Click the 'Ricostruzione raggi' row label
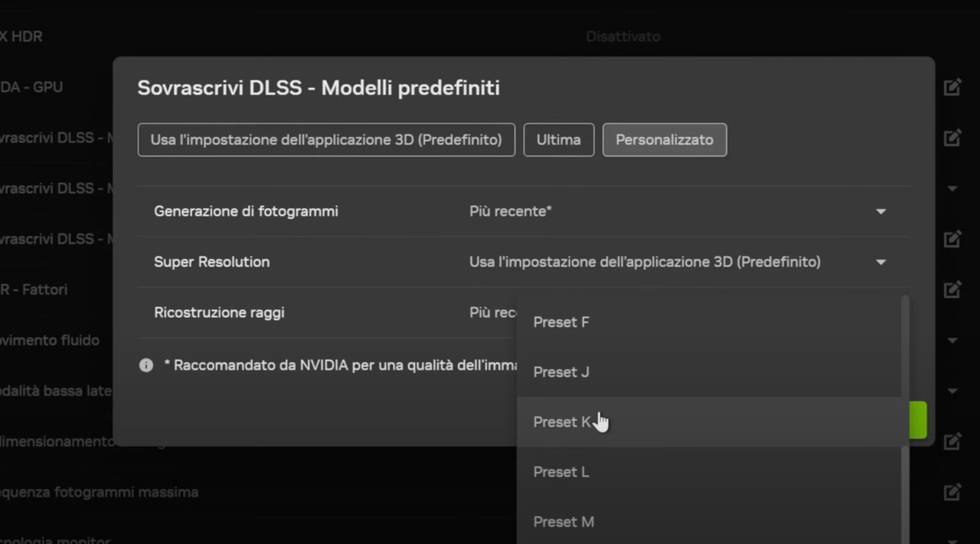This screenshot has width=980, height=544. point(219,312)
